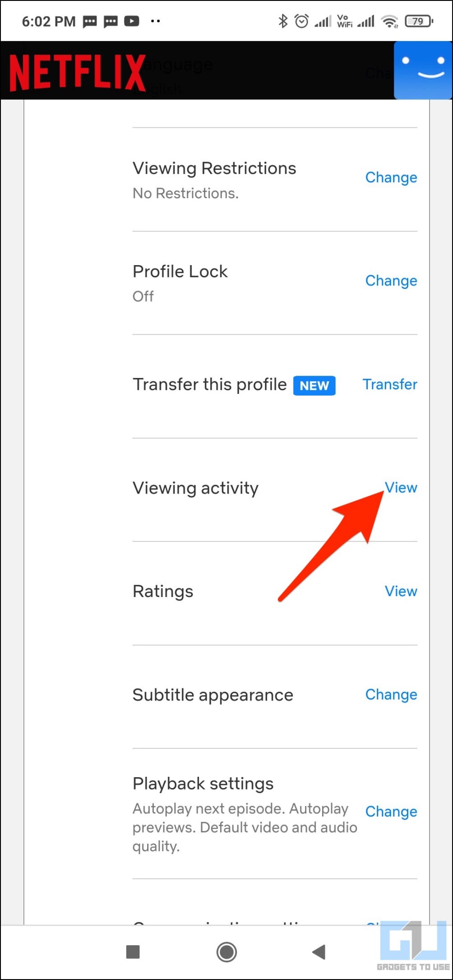Open the Ratings View link

[x=401, y=591]
